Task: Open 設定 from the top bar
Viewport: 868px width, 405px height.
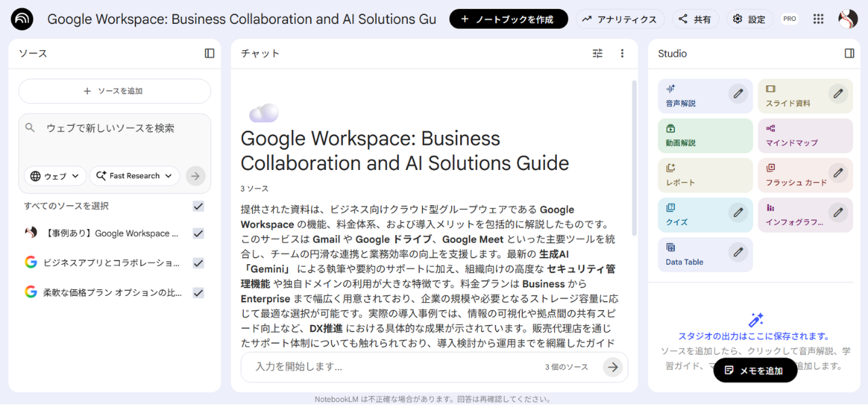Action: [749, 18]
